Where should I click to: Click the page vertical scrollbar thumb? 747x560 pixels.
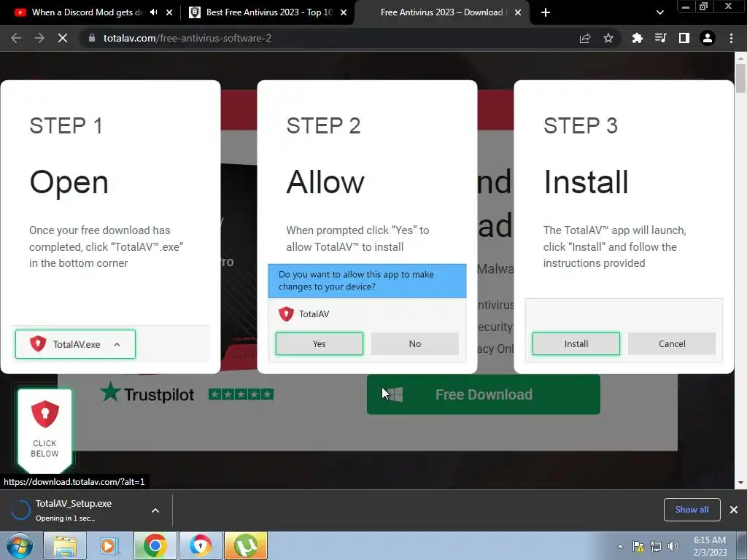[x=740, y=79]
